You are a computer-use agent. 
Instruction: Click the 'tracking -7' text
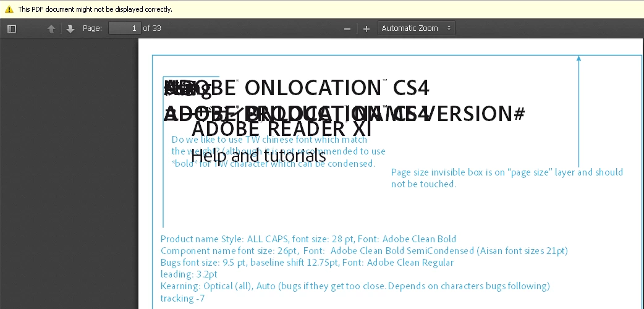click(x=182, y=298)
